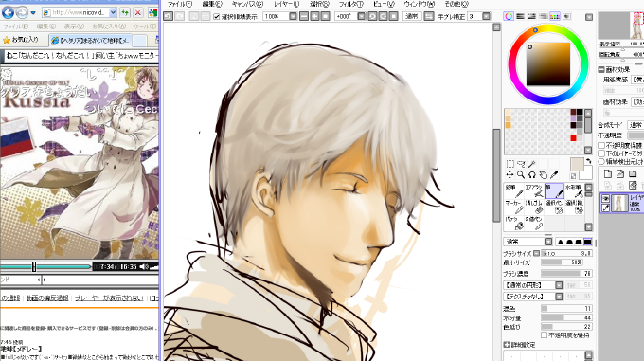
Task: Select the red swatch in the palette
Action: pos(573,138)
